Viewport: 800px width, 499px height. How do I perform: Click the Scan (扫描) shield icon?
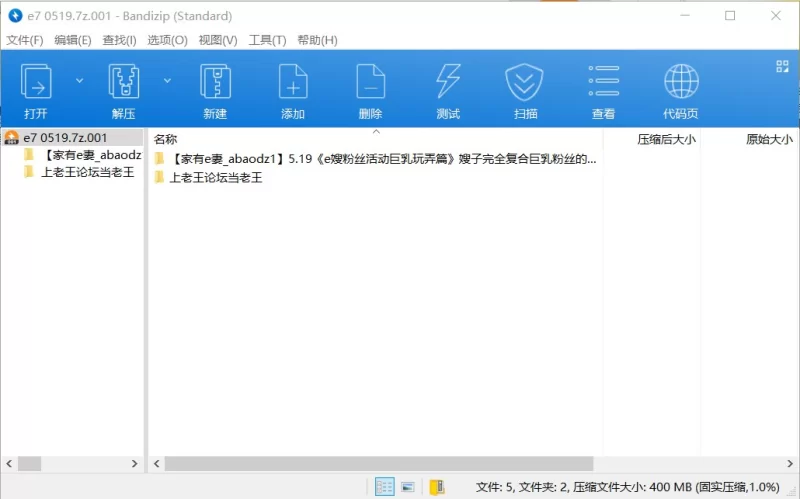tap(524, 82)
